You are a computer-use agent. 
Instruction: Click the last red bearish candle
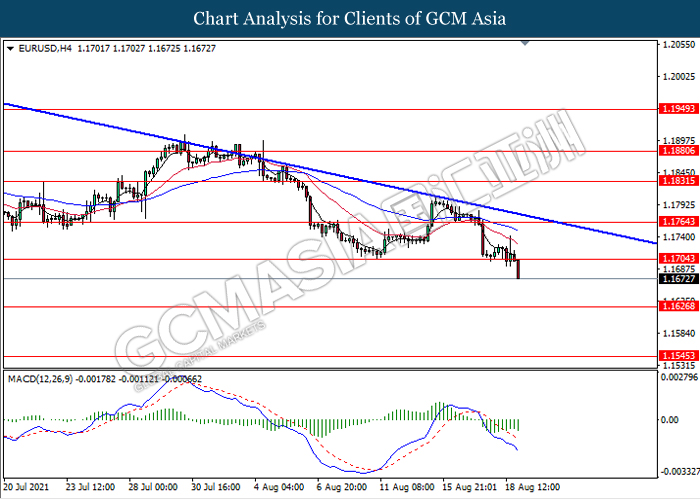[518, 269]
